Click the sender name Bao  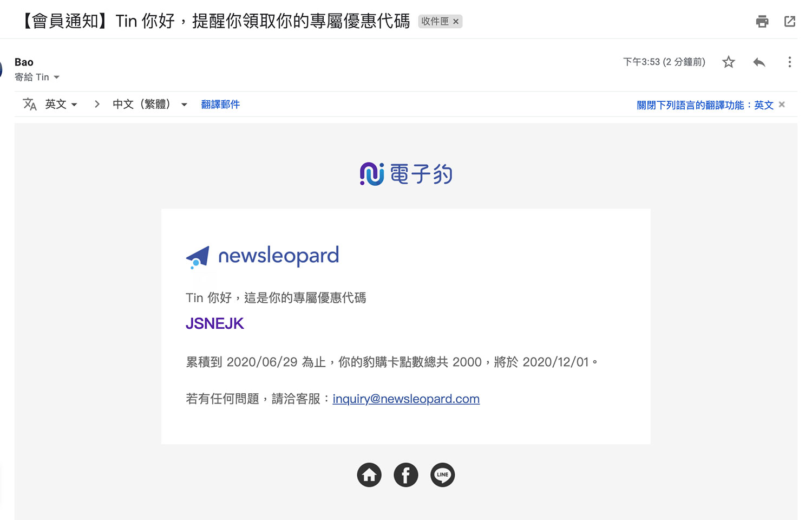pos(24,62)
